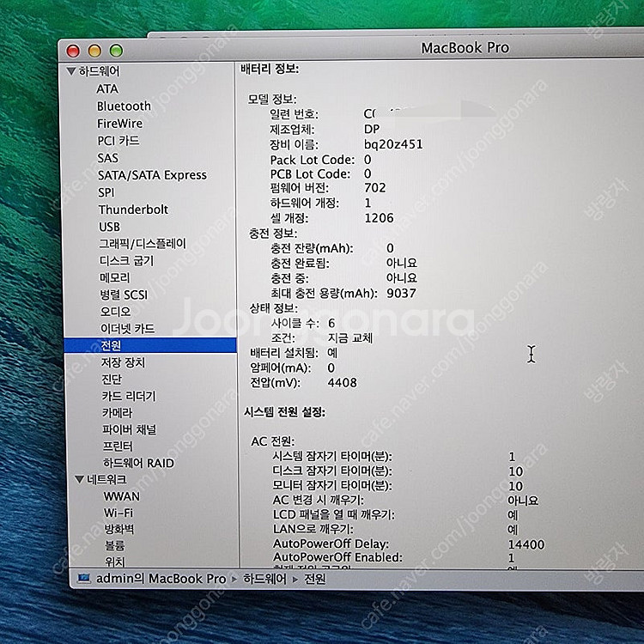The image size is (644, 644).
Task: Zoom window with green button
Action: pos(117,51)
